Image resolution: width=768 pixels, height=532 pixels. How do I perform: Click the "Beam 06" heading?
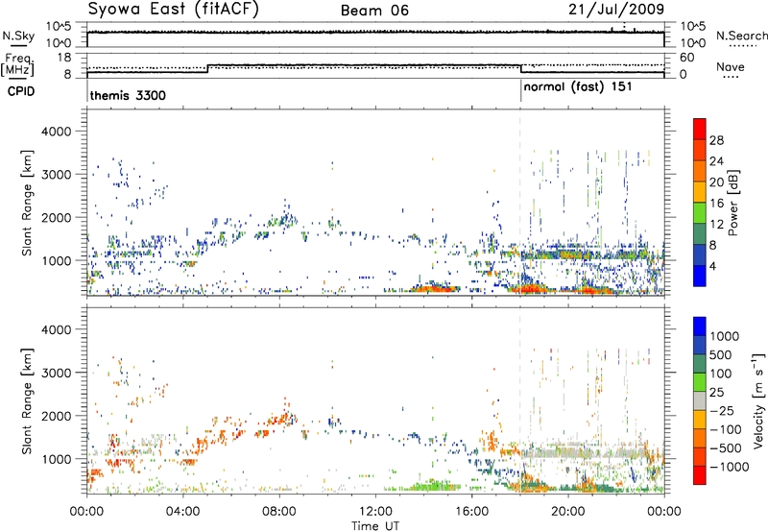click(374, 11)
